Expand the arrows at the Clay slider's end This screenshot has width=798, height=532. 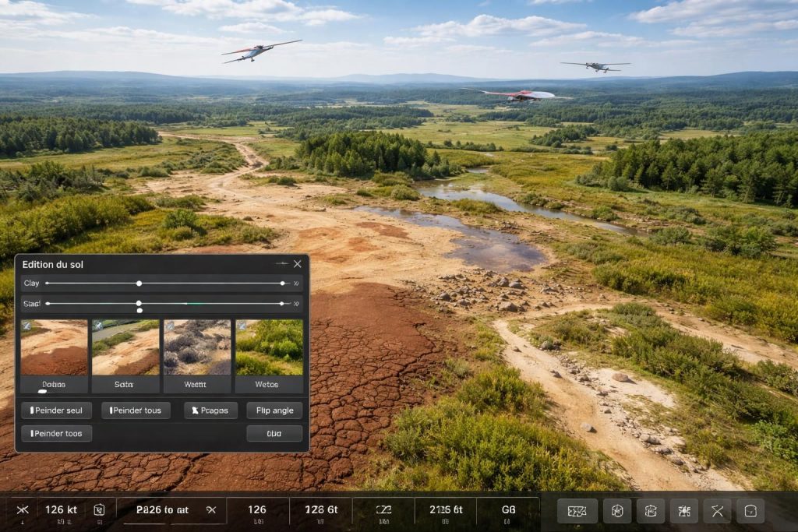296,284
